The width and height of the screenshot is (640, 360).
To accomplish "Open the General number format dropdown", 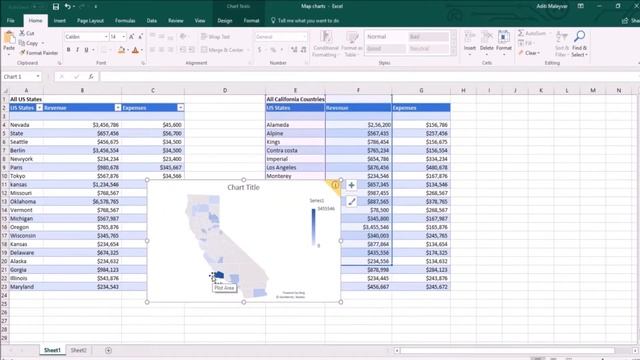I will tap(304, 37).
